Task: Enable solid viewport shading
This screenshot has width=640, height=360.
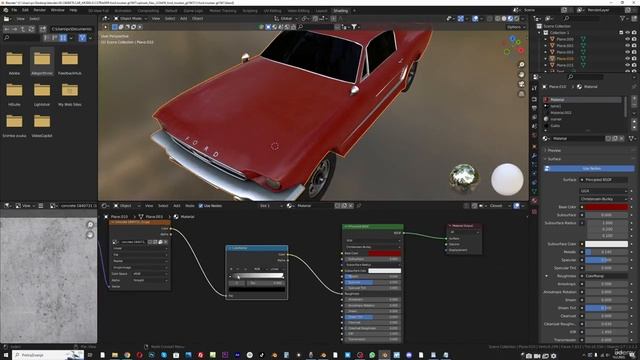Action: point(504,18)
